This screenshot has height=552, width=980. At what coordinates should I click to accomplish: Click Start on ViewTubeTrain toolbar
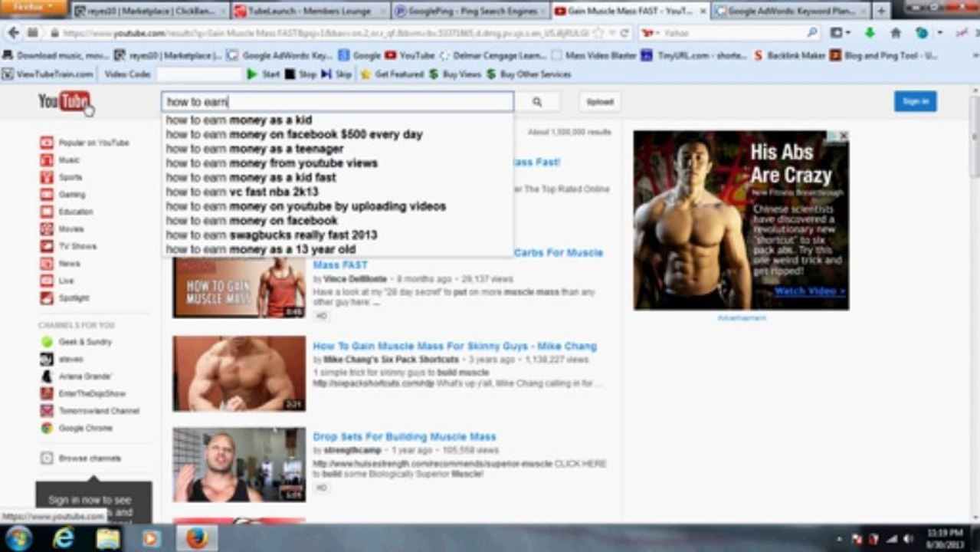click(264, 74)
